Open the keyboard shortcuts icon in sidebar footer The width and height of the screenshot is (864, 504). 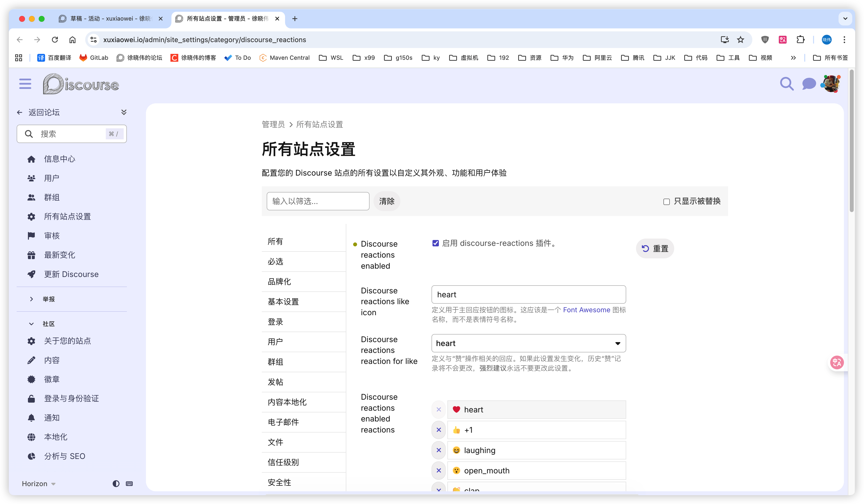point(129,483)
